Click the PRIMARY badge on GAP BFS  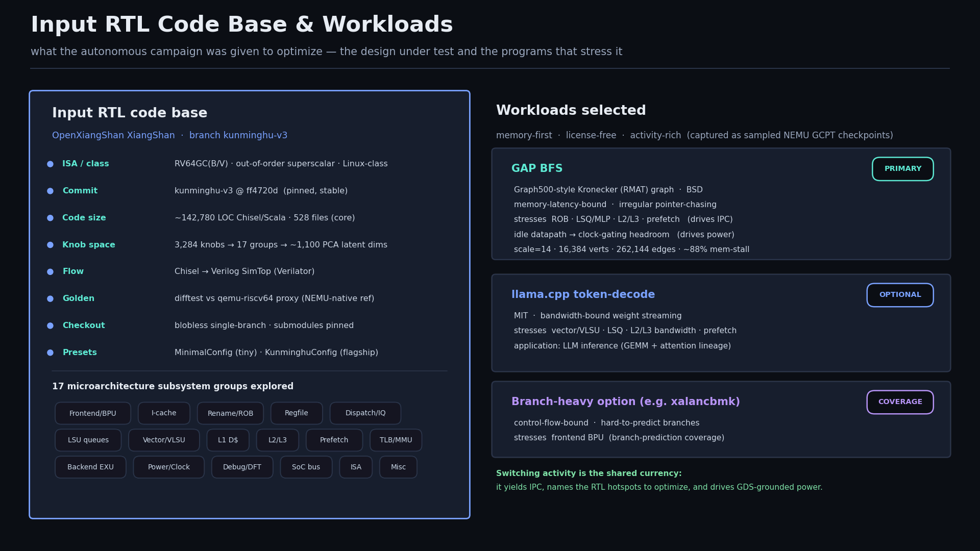pos(902,169)
